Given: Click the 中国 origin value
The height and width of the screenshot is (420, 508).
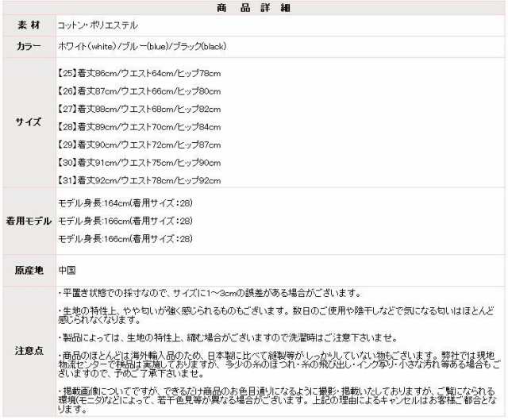Looking at the screenshot, I should [x=67, y=270].
